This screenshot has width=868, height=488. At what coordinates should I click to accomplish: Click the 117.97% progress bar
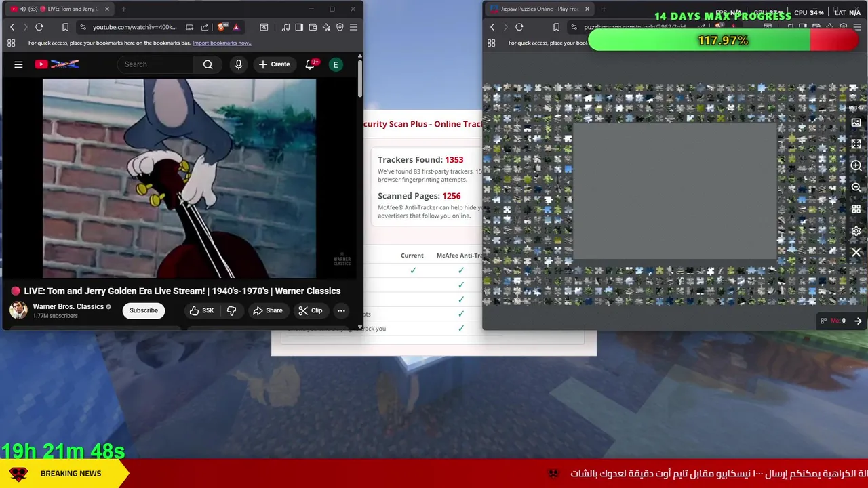(724, 41)
